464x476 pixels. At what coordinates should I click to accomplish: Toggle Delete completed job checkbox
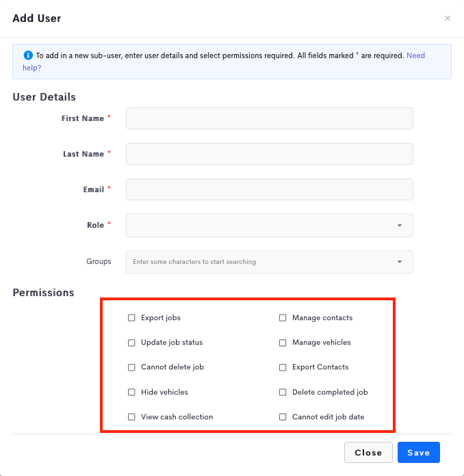(283, 392)
